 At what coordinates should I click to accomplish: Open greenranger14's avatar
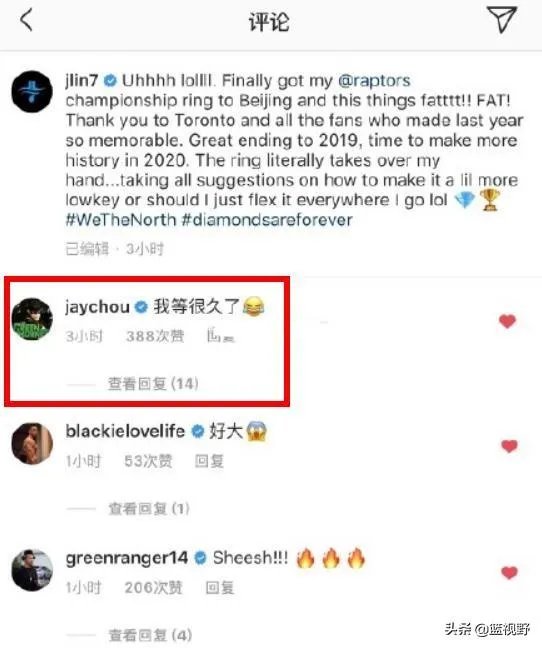click(32, 570)
